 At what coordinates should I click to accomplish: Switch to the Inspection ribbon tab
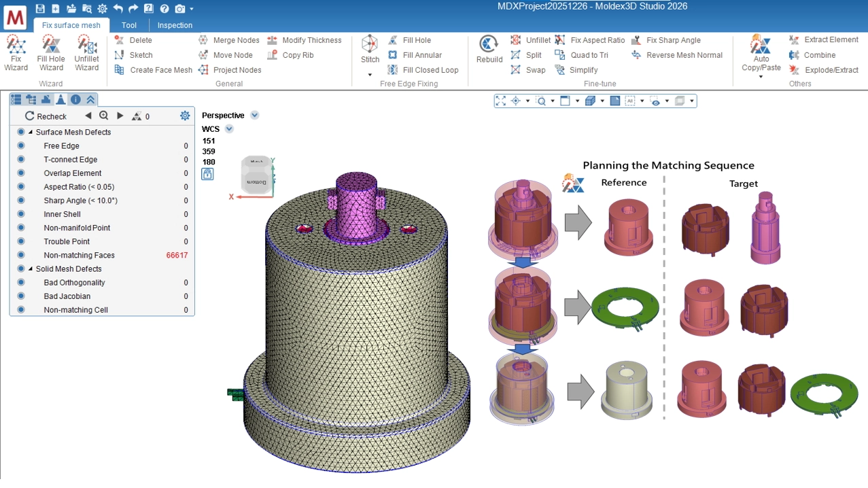(x=175, y=25)
